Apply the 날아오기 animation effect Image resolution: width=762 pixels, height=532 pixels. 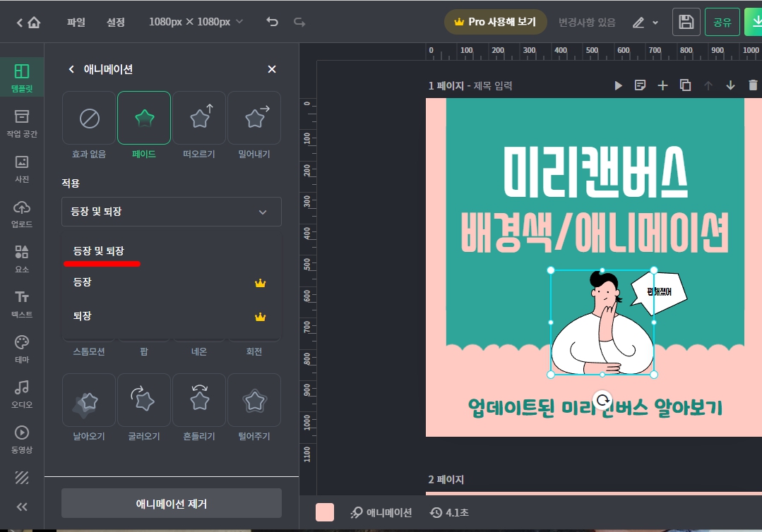(88, 400)
